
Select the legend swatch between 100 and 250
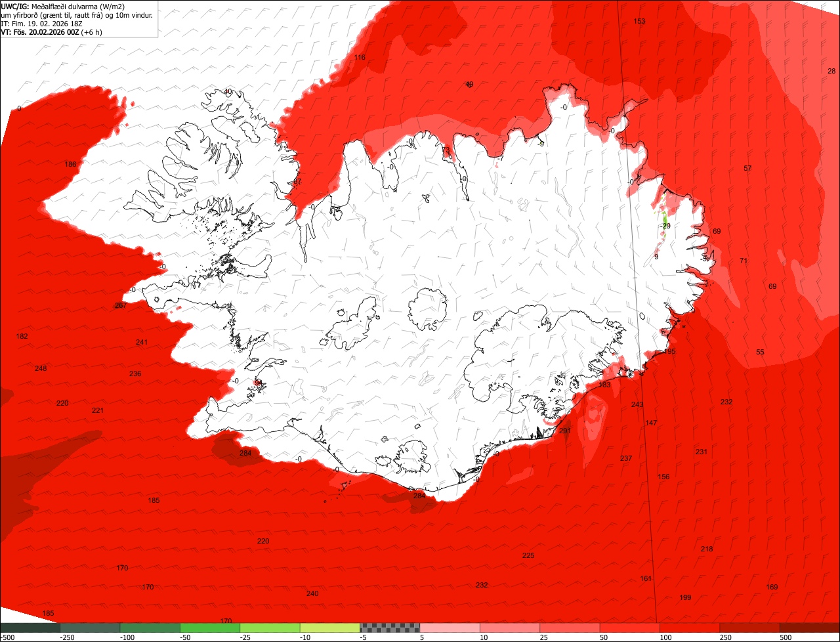coord(690,628)
